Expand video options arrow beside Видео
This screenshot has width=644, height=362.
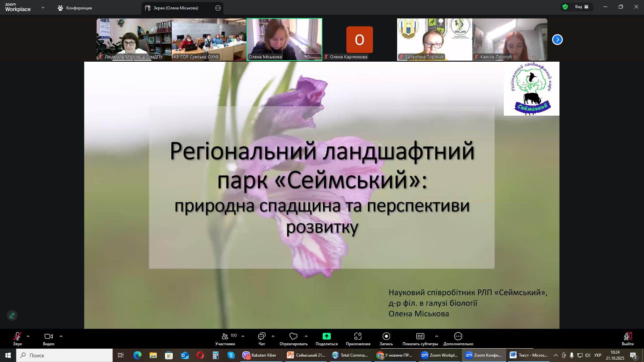tap(61, 336)
